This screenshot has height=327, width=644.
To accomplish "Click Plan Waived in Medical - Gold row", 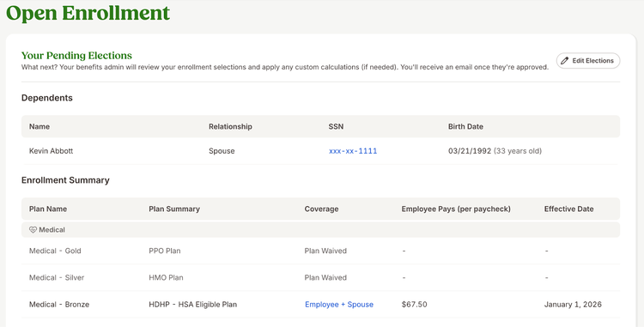I will [x=325, y=251].
